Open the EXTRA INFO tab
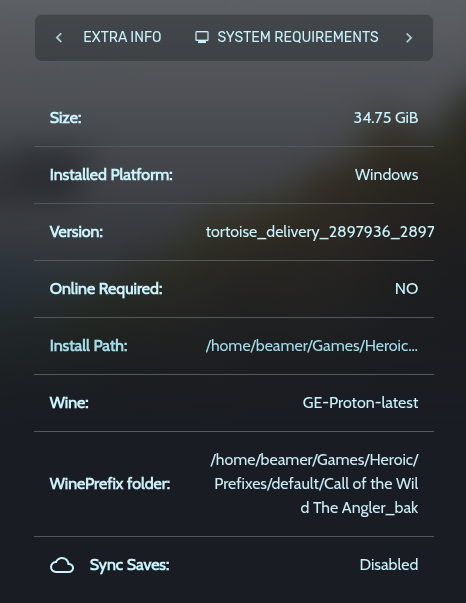The width and height of the screenshot is (466, 603). pyautogui.click(x=122, y=37)
